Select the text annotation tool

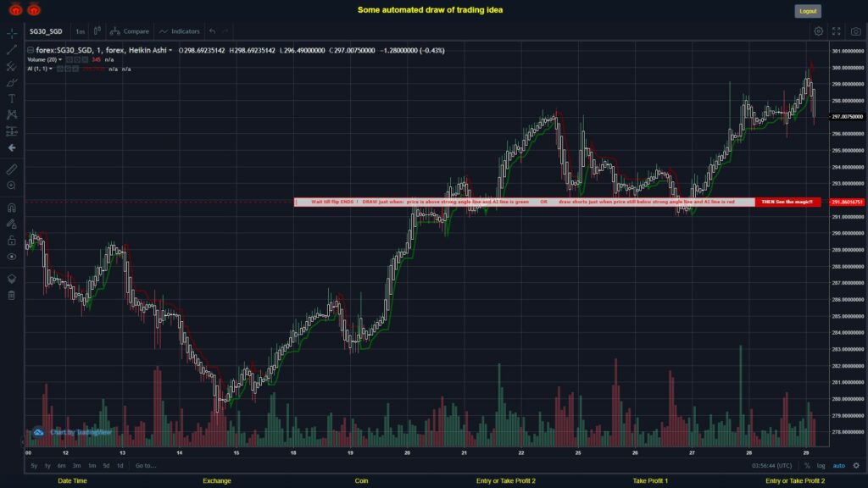(x=12, y=98)
